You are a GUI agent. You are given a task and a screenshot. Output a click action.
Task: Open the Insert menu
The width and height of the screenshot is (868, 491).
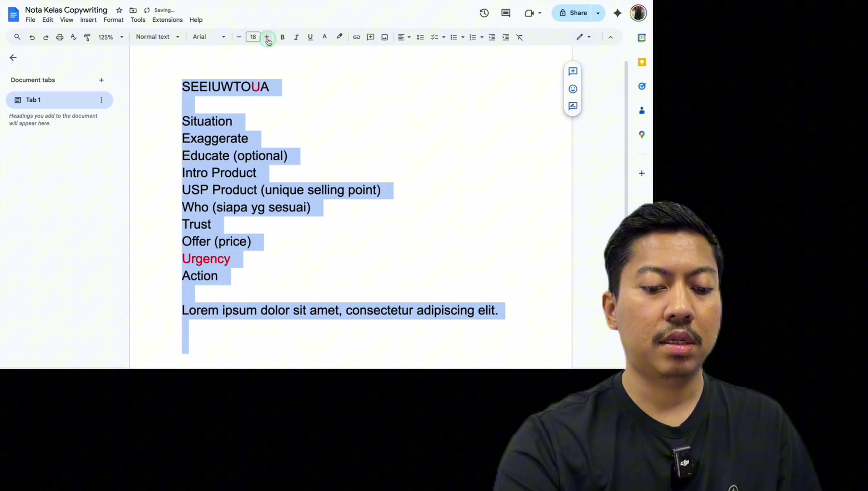click(x=88, y=20)
